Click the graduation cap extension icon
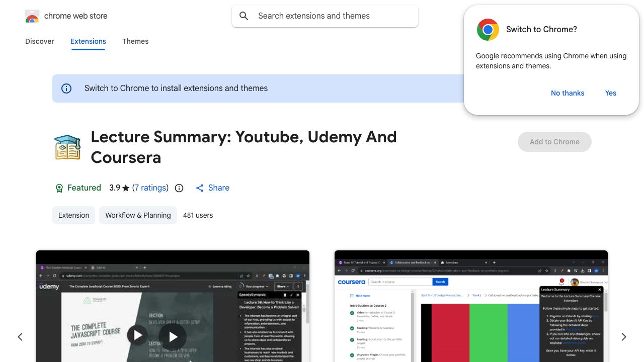The width and height of the screenshot is (644, 362). click(67, 147)
